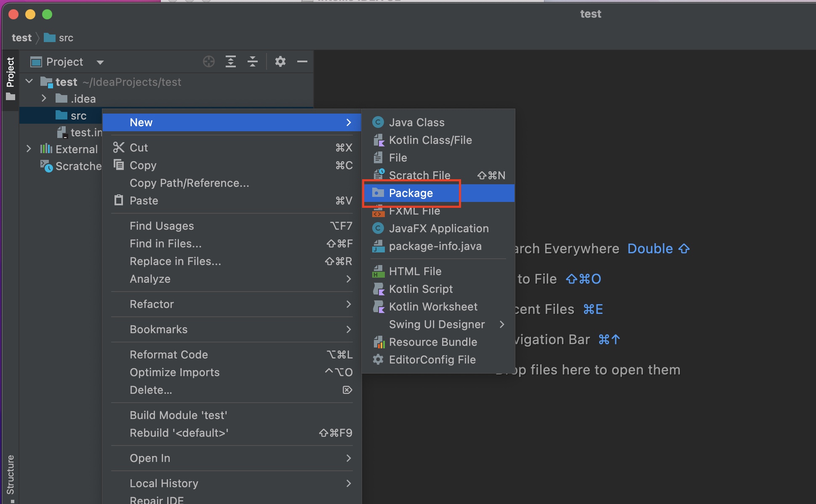Open Project panel gear settings
This screenshot has width=816, height=504.
280,62
